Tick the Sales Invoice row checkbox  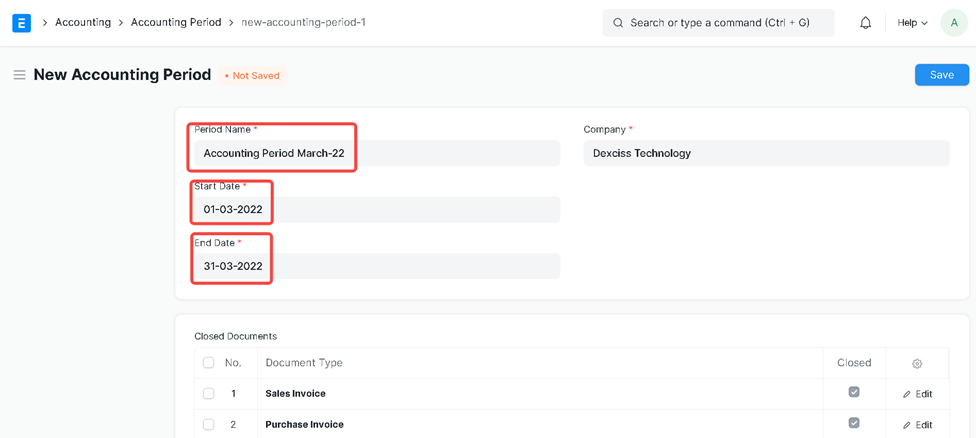209,394
